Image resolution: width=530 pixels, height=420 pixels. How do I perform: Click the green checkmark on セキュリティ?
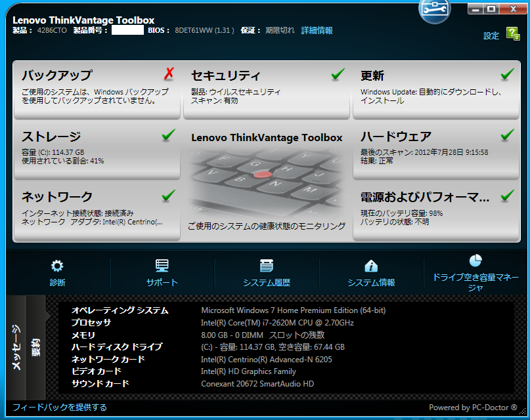pos(338,74)
